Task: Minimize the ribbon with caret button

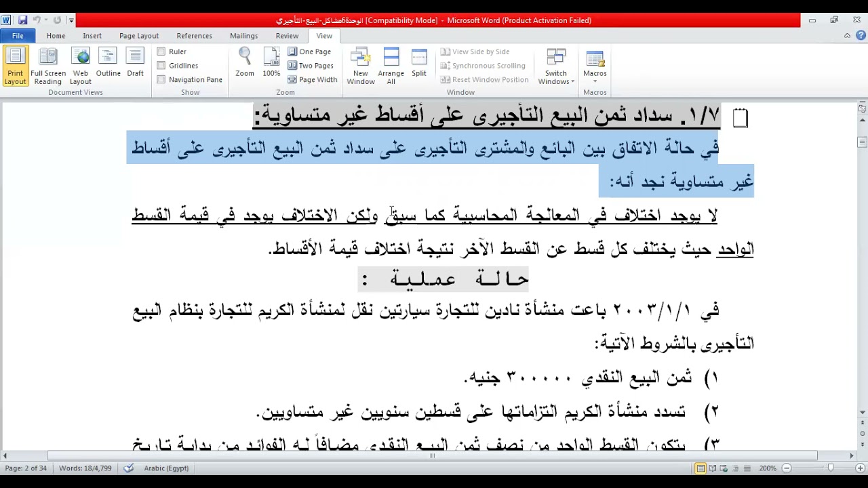Action: 847,35
